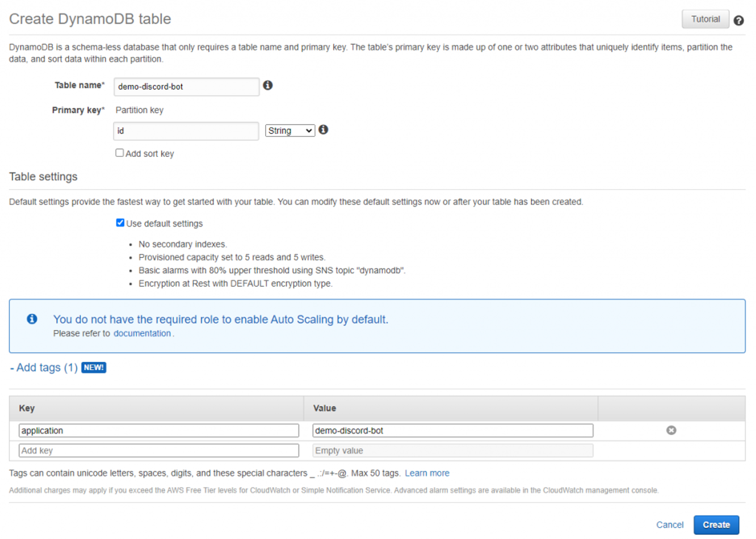Viewport: 756px width, 539px height.
Task: Open the Auto Scaling documentation link
Action: click(142, 334)
